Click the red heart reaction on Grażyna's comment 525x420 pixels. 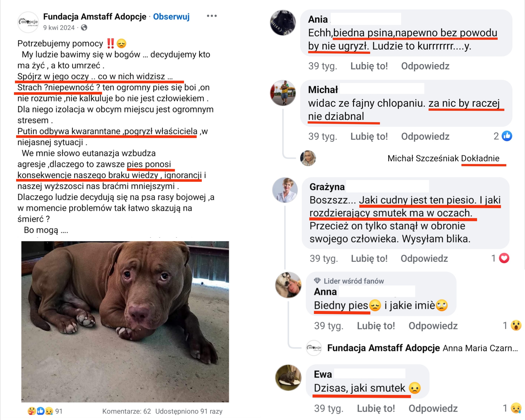tap(504, 258)
